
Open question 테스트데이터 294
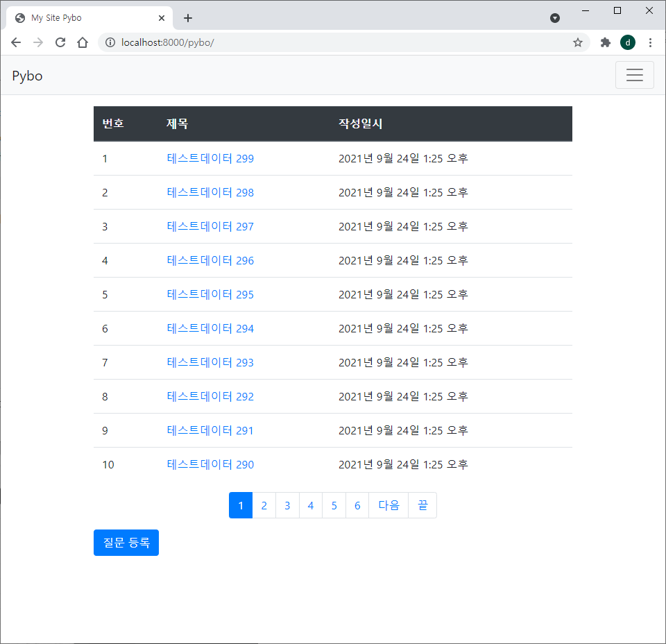click(210, 328)
